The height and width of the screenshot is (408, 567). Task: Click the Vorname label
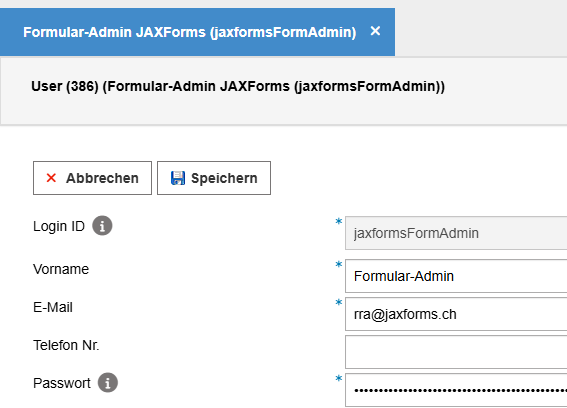61,269
